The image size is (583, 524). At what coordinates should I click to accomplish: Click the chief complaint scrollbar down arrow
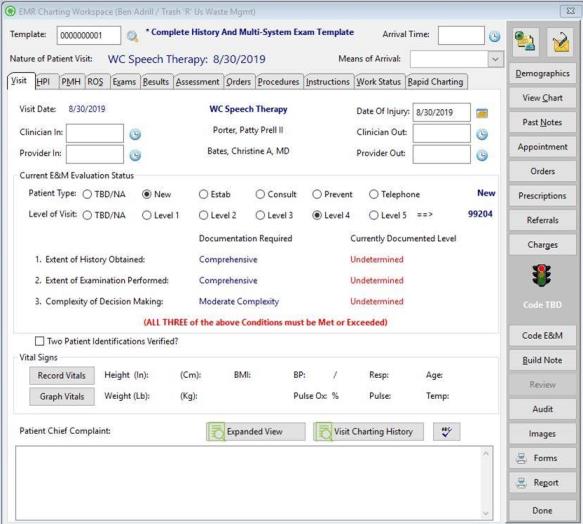pyautogui.click(x=486, y=514)
